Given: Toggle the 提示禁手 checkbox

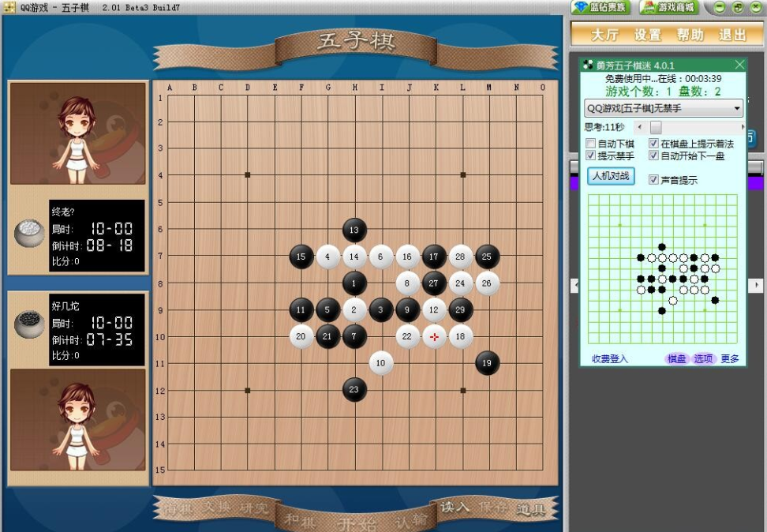Looking at the screenshot, I should pyautogui.click(x=591, y=155).
